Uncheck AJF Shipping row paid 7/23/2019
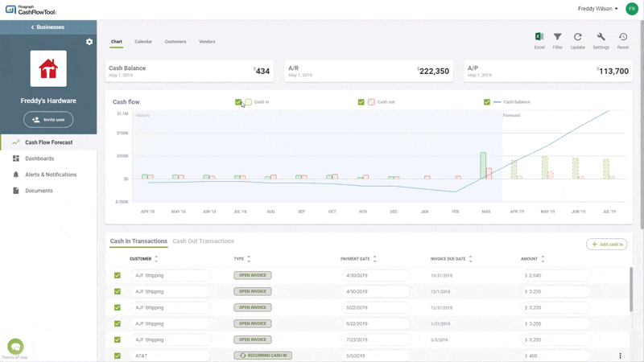This screenshot has width=644, height=362. click(118, 339)
